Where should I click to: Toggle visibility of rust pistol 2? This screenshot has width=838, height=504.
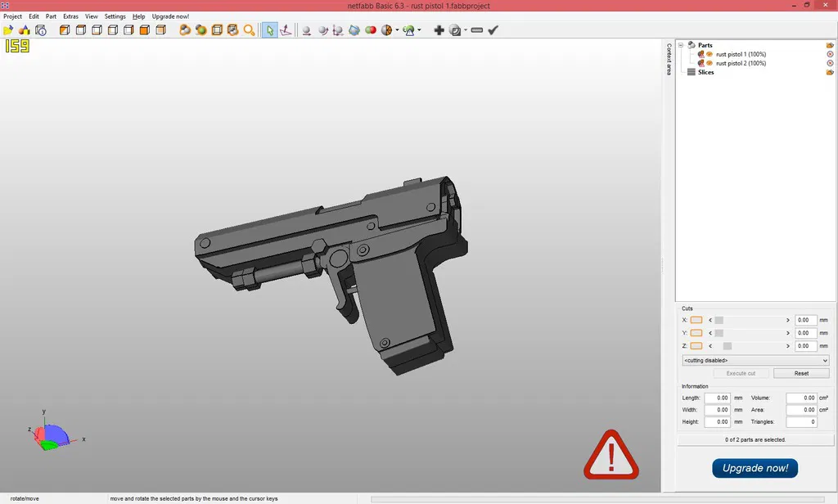click(710, 62)
